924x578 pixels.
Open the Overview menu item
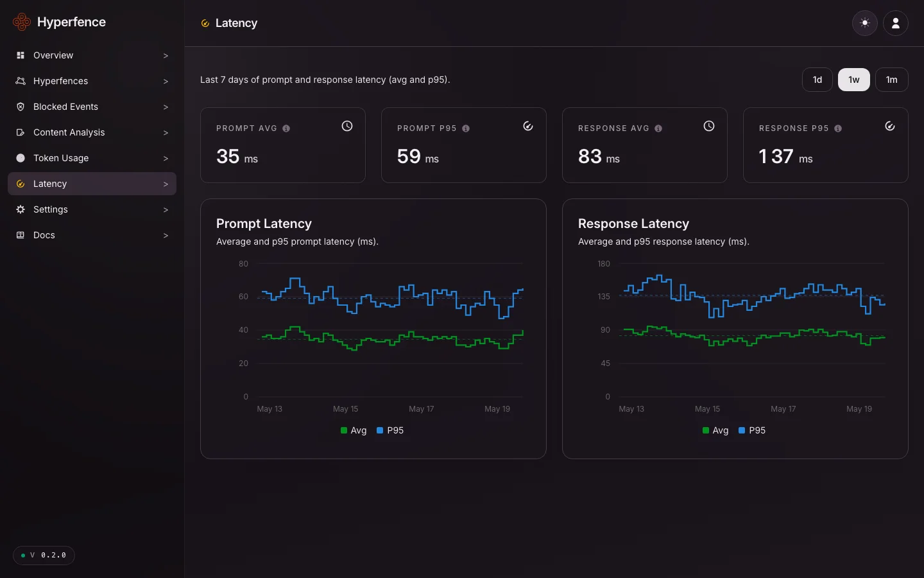92,55
